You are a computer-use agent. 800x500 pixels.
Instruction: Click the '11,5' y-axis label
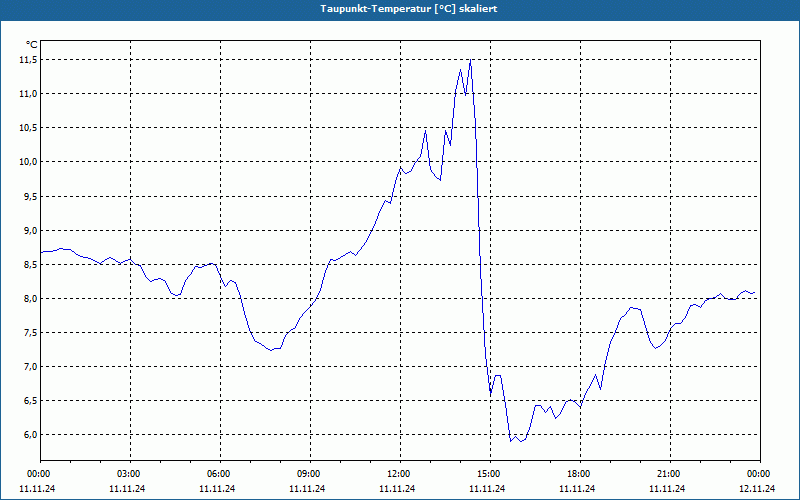coord(28,60)
